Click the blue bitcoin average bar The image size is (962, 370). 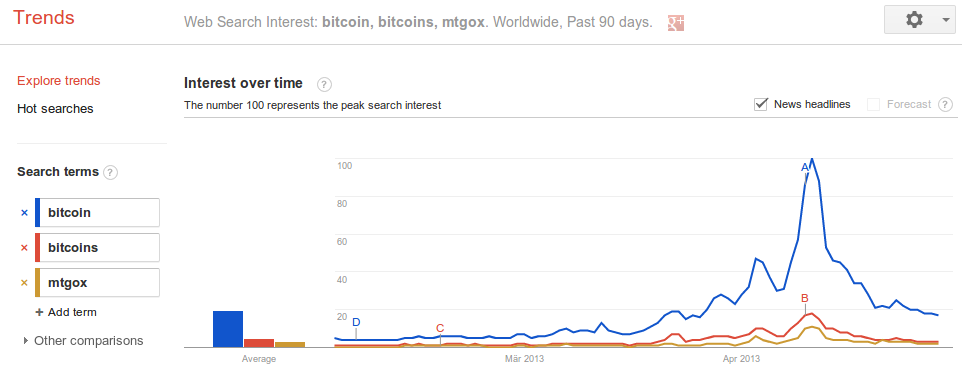[228, 330]
